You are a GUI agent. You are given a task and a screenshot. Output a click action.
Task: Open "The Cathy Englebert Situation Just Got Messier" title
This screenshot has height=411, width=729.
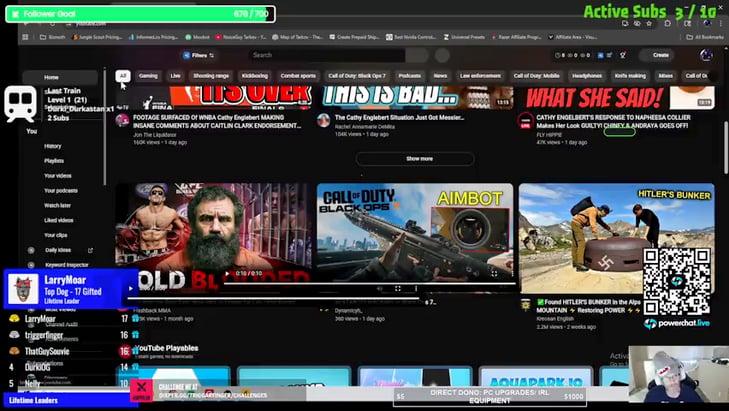click(399, 118)
